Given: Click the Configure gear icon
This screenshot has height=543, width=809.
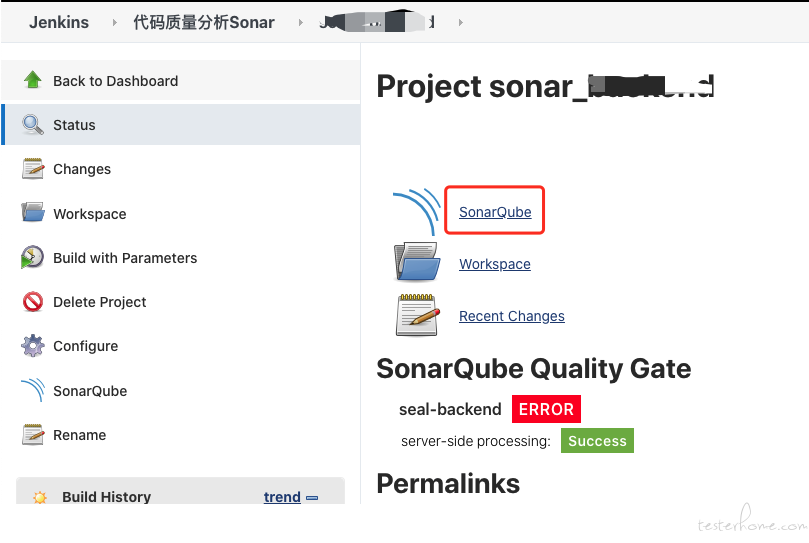Looking at the screenshot, I should point(33,346).
